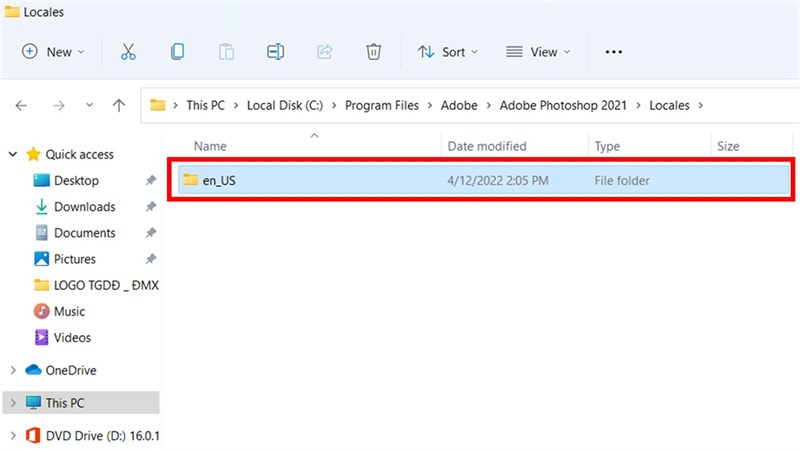
Task: Select the en_US folder
Action: 483,180
